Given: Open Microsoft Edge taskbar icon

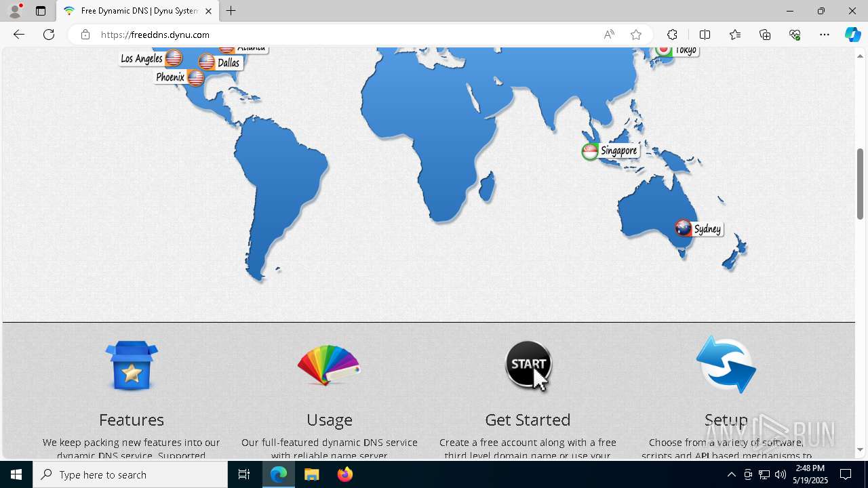Looking at the screenshot, I should 279,474.
